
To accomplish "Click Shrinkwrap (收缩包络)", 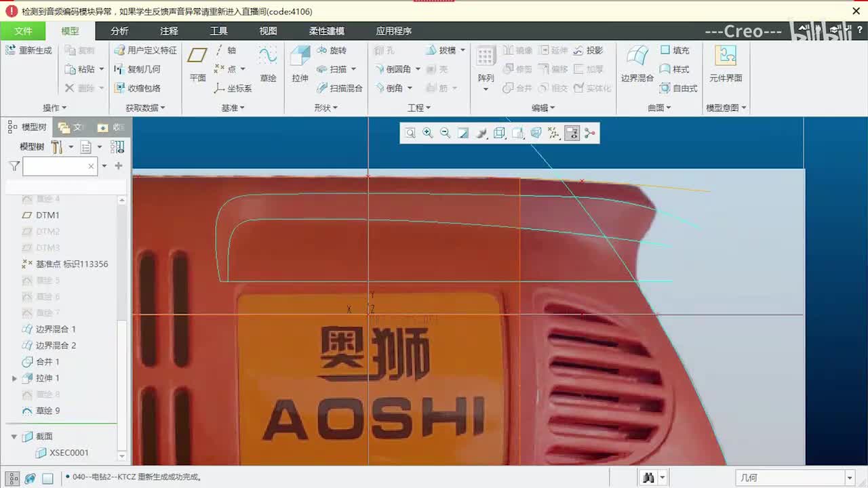I will click(137, 88).
